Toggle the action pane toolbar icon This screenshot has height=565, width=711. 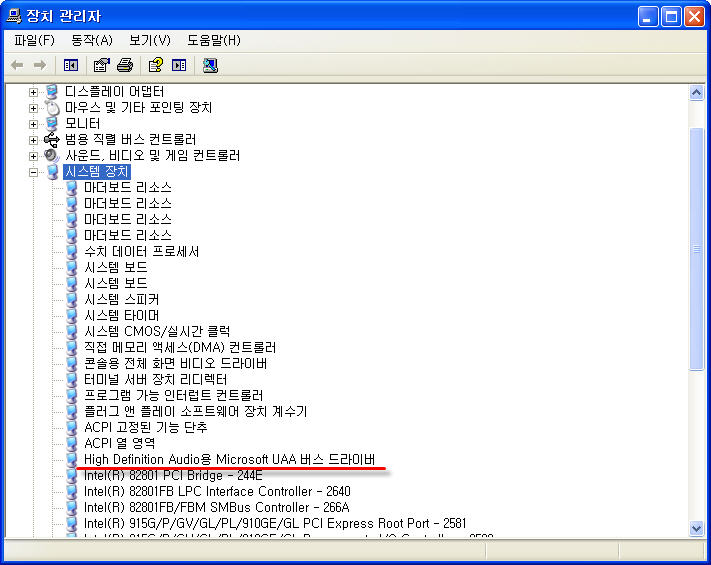coord(179,65)
